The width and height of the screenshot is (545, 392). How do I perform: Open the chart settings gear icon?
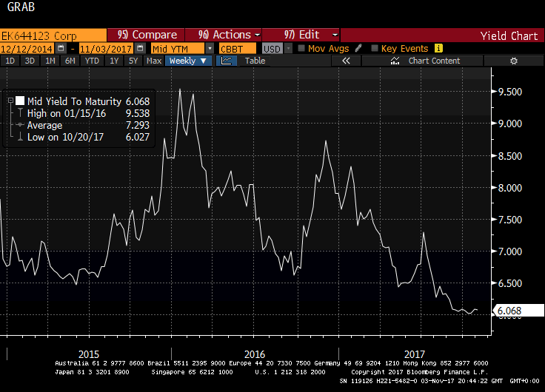pos(514,61)
